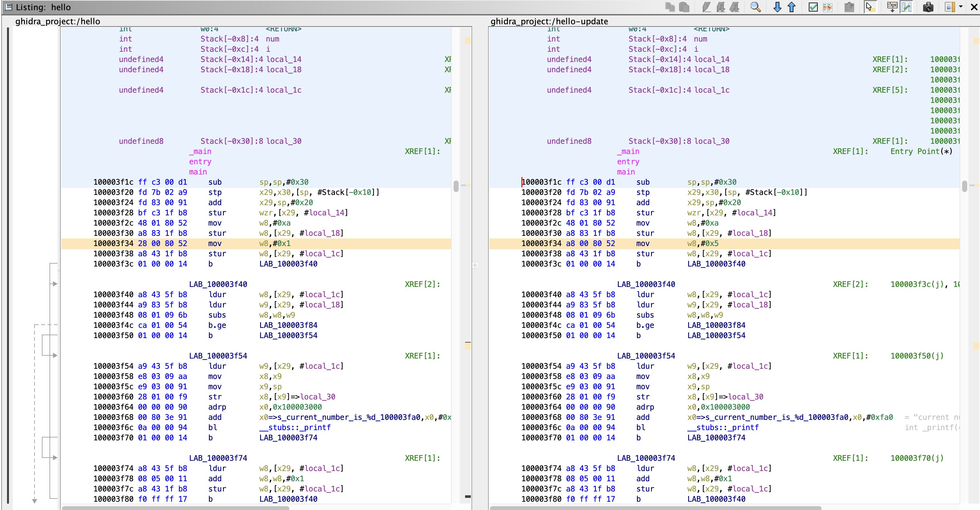
Task: Click the subs mnemonic at 100003f48 in the left listing
Action: [217, 315]
